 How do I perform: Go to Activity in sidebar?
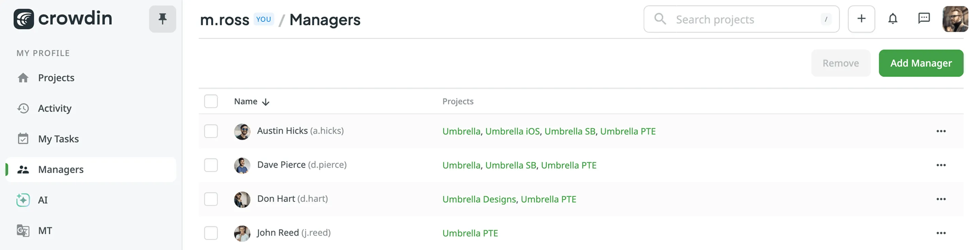pyautogui.click(x=54, y=109)
